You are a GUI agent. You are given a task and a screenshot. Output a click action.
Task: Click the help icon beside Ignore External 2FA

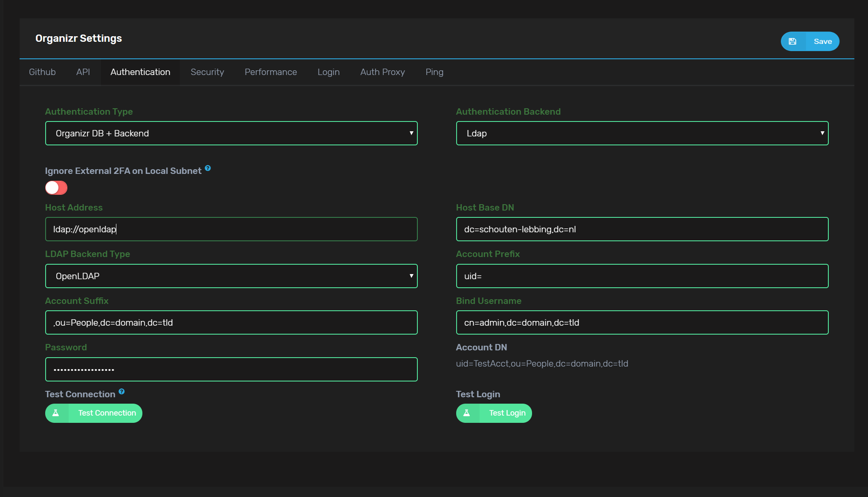(208, 168)
